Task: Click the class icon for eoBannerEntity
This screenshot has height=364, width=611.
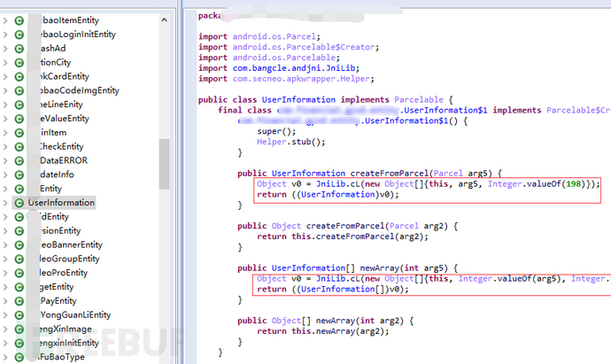Action: pyautogui.click(x=19, y=244)
